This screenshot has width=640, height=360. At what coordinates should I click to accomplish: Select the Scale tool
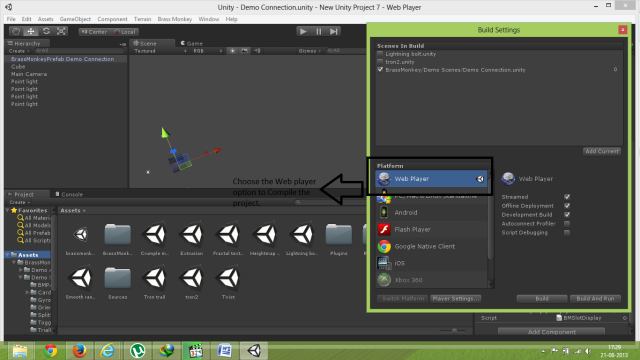pos(61,31)
